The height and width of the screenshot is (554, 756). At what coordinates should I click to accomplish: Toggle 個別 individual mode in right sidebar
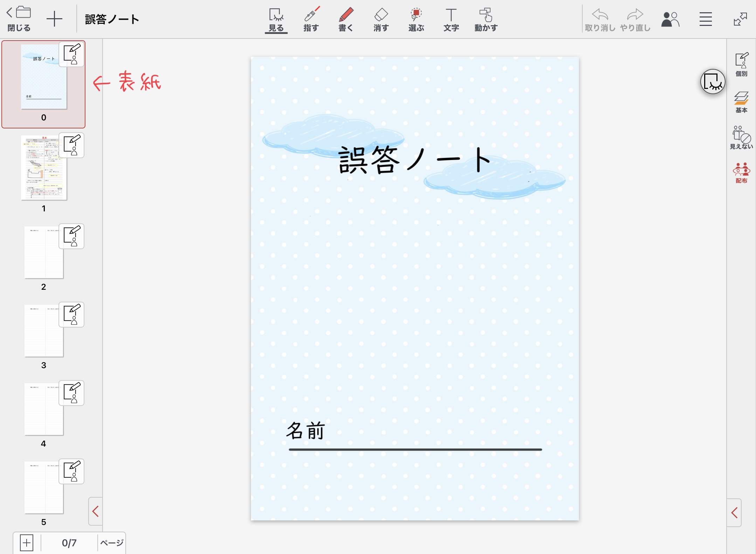point(741,64)
